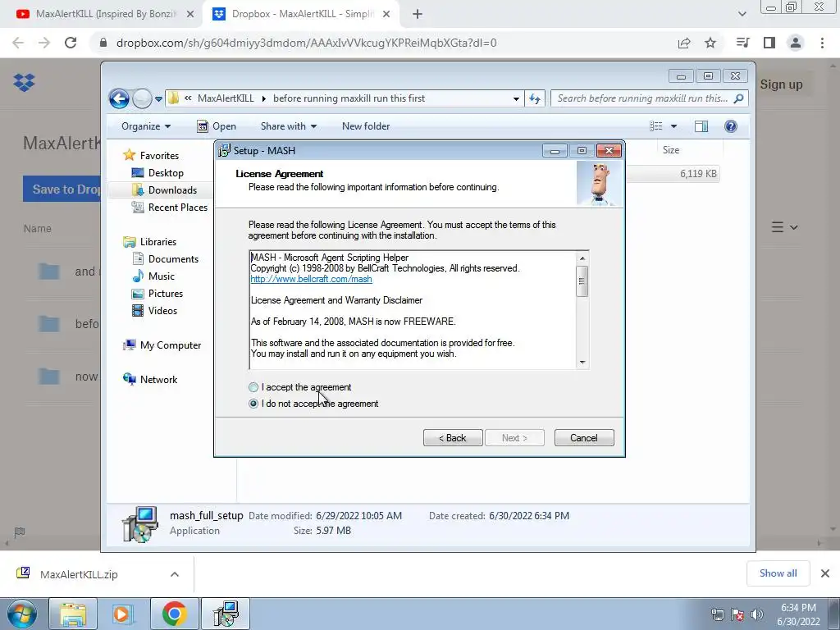Click the Chrome taskbar icon

174,614
